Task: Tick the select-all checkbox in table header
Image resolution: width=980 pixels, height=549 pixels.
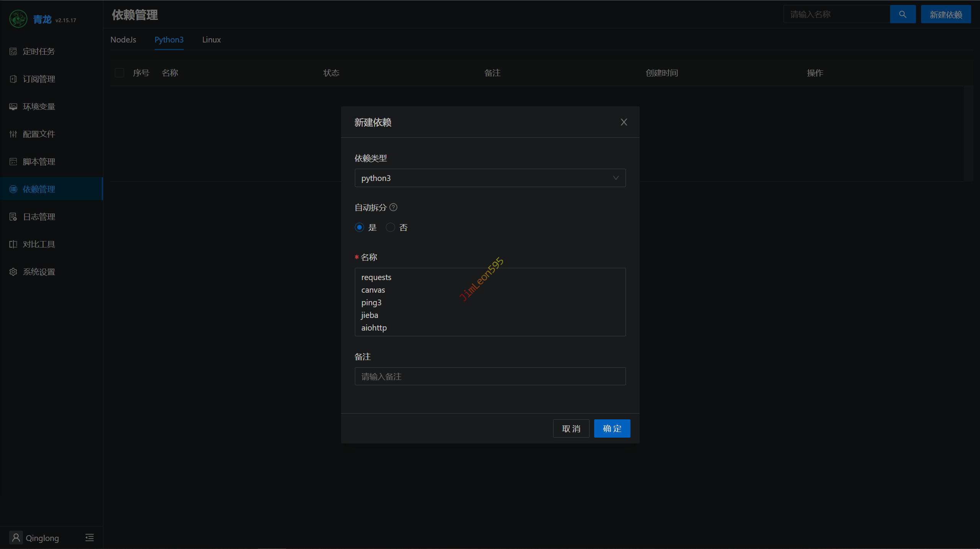Action: (119, 73)
